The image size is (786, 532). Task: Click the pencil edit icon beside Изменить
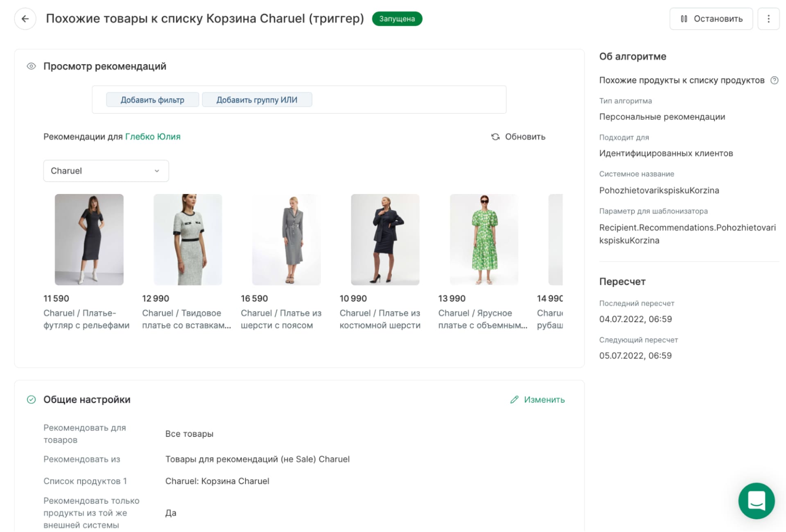pos(514,399)
